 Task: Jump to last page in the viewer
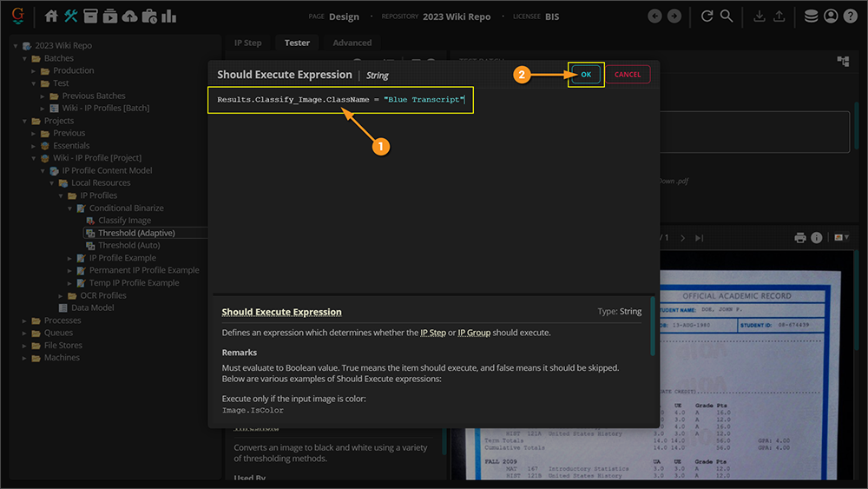699,238
